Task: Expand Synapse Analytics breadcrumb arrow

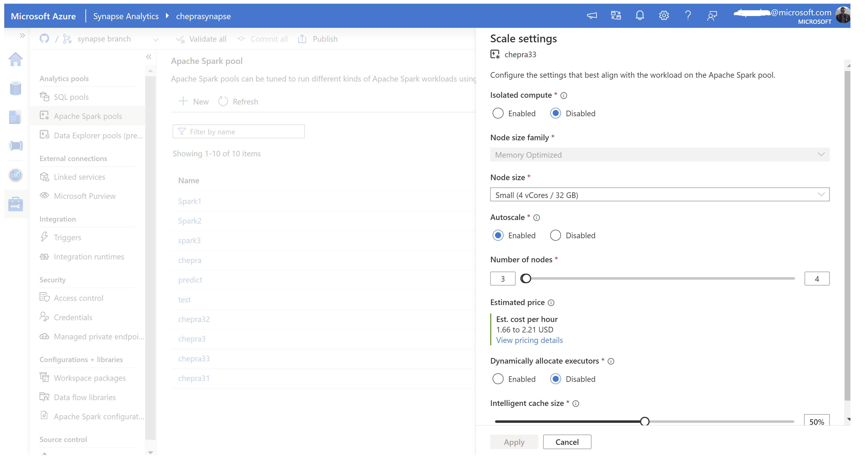Action: (167, 16)
